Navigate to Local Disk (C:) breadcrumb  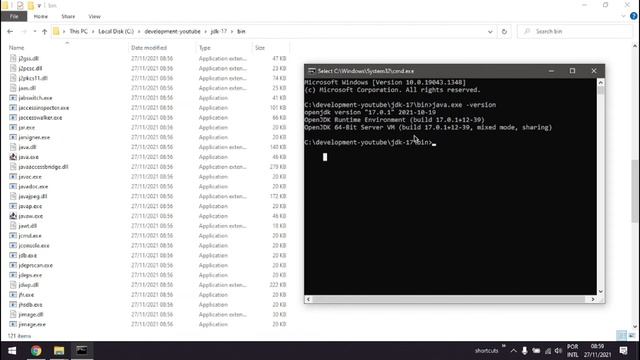pos(116,31)
